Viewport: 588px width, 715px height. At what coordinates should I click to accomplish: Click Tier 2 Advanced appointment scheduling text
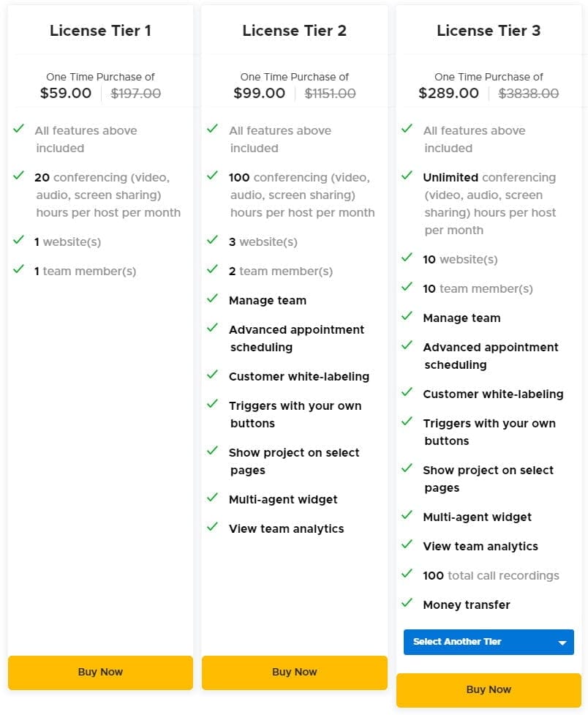point(297,338)
